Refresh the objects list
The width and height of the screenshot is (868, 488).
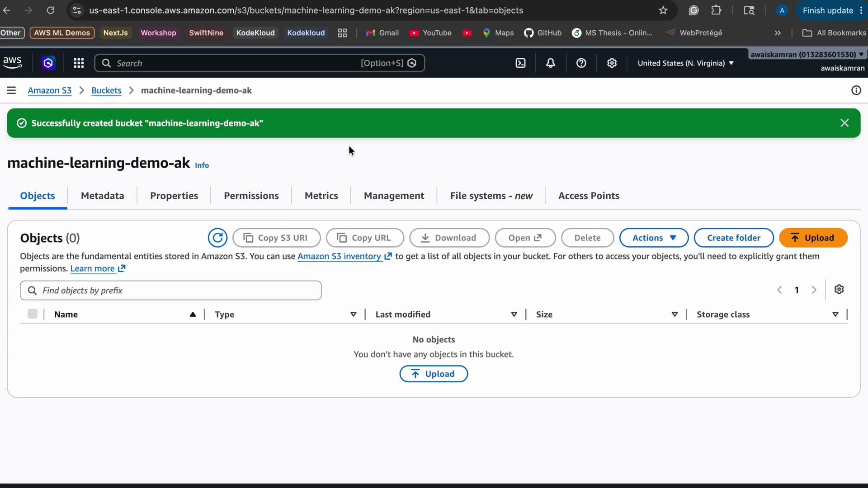(217, 238)
